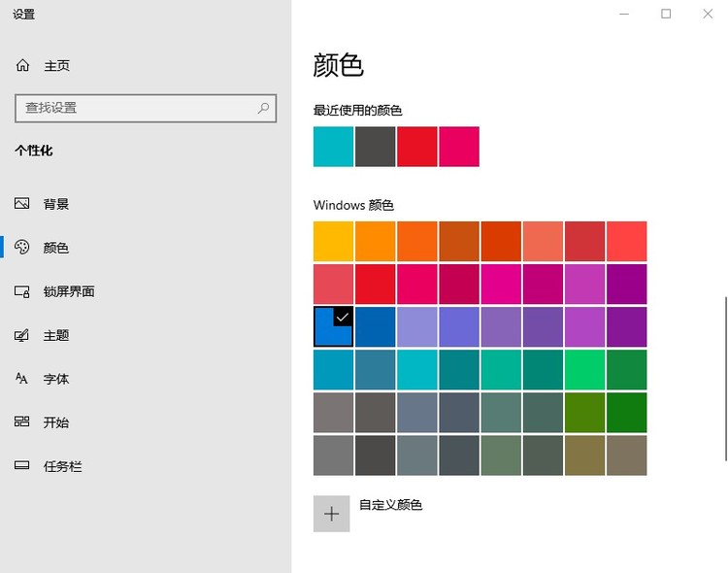Click the Fonts icon
This screenshot has height=573, width=728.
(22, 379)
